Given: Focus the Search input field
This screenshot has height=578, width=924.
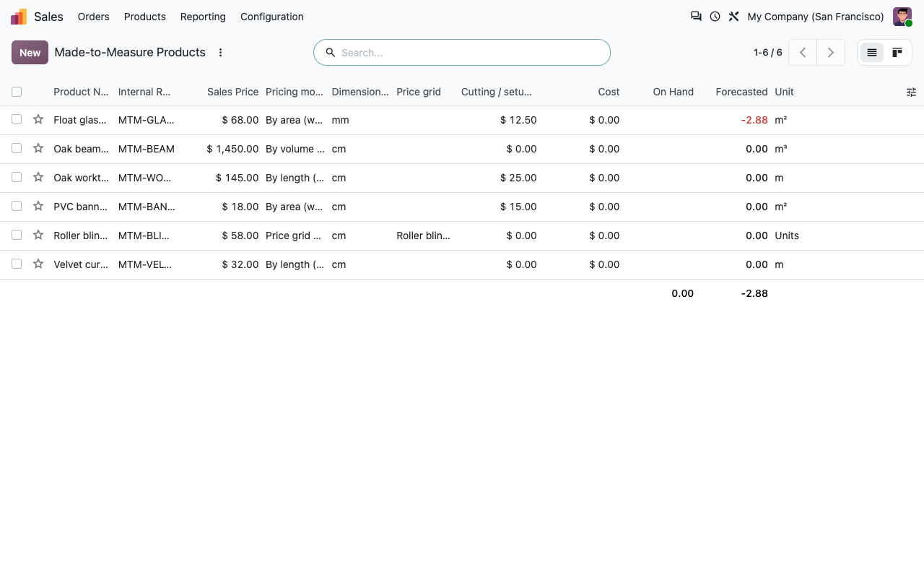Looking at the screenshot, I should 469,53.
